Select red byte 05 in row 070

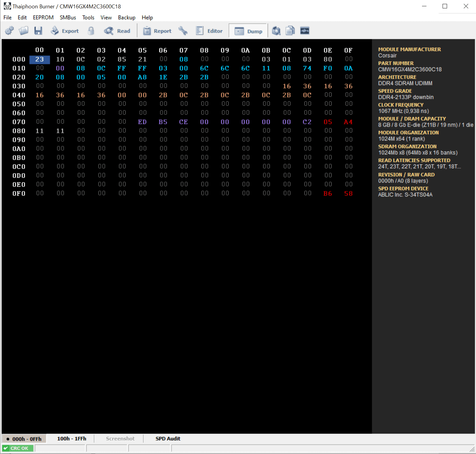click(x=328, y=122)
